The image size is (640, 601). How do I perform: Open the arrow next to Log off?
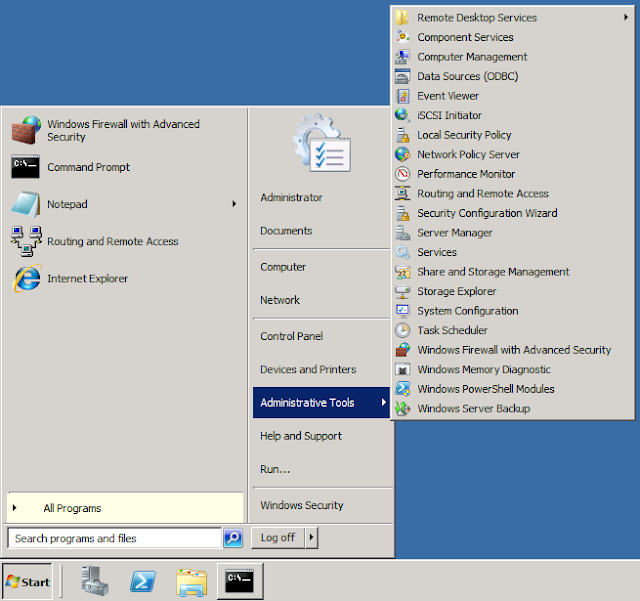tap(311, 537)
